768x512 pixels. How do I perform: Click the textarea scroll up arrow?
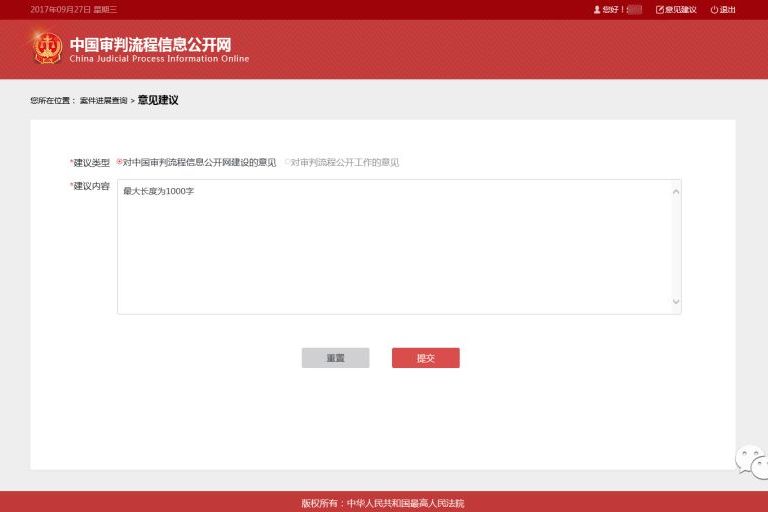pyautogui.click(x=676, y=191)
